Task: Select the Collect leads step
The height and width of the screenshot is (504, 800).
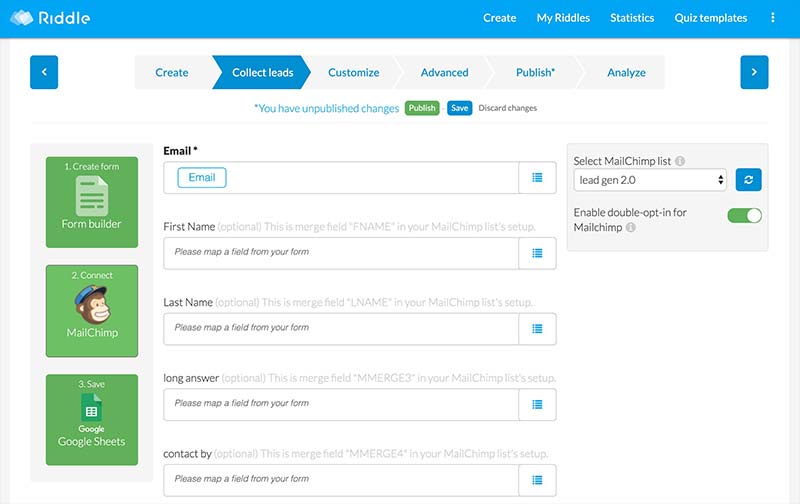Action: tap(262, 72)
